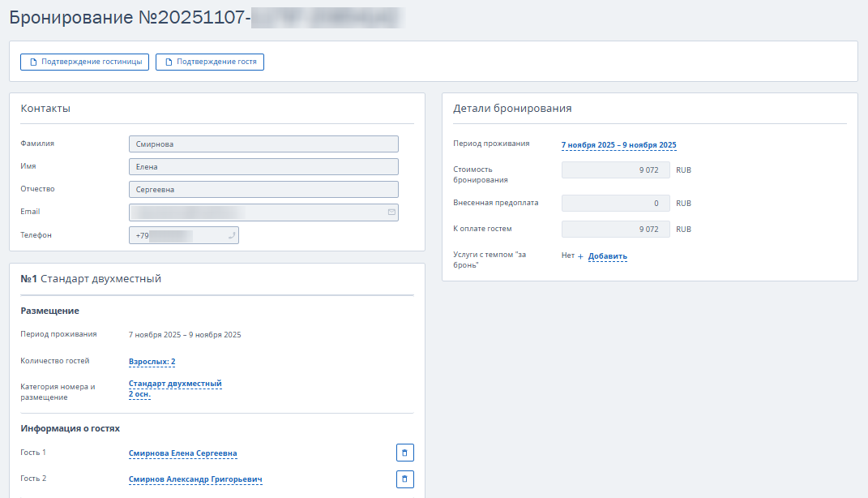Open guest link Смирнова Елена Сергеевна
This screenshot has height=498, width=868.
click(182, 453)
